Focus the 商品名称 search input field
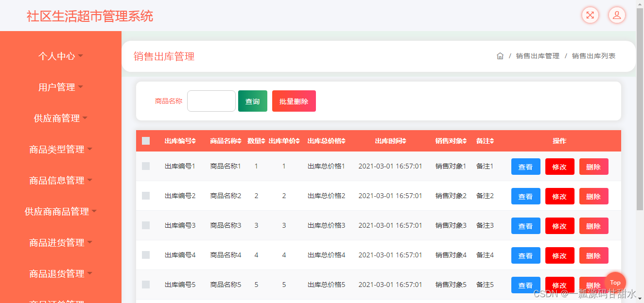Image resolution: width=644 pixels, height=303 pixels. point(211,101)
